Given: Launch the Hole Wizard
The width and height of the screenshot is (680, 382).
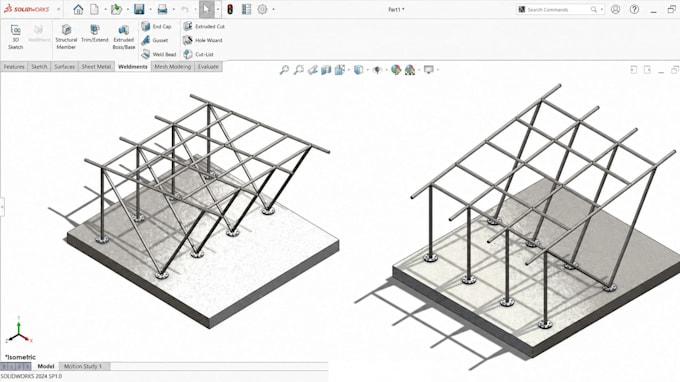Looking at the screenshot, I should pos(203,40).
